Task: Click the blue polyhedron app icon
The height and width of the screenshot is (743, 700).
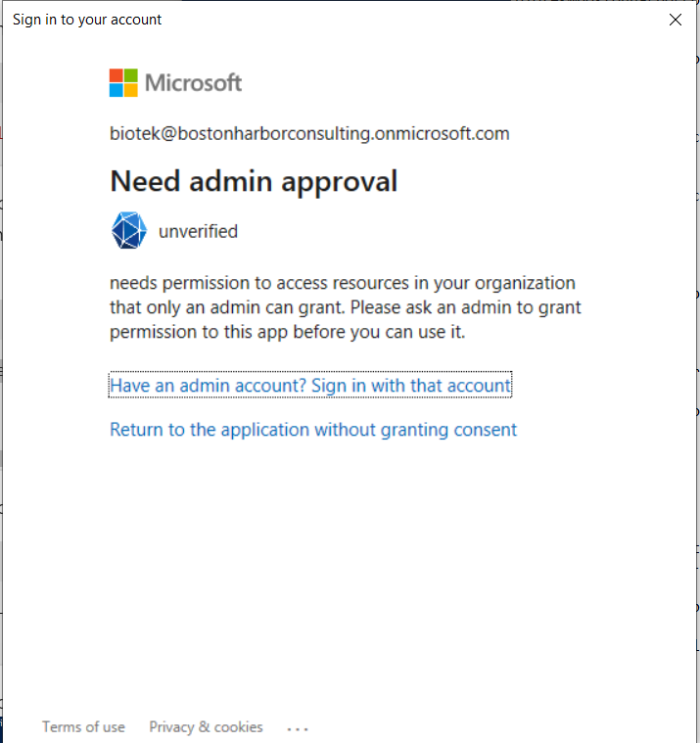Action: pyautogui.click(x=129, y=231)
